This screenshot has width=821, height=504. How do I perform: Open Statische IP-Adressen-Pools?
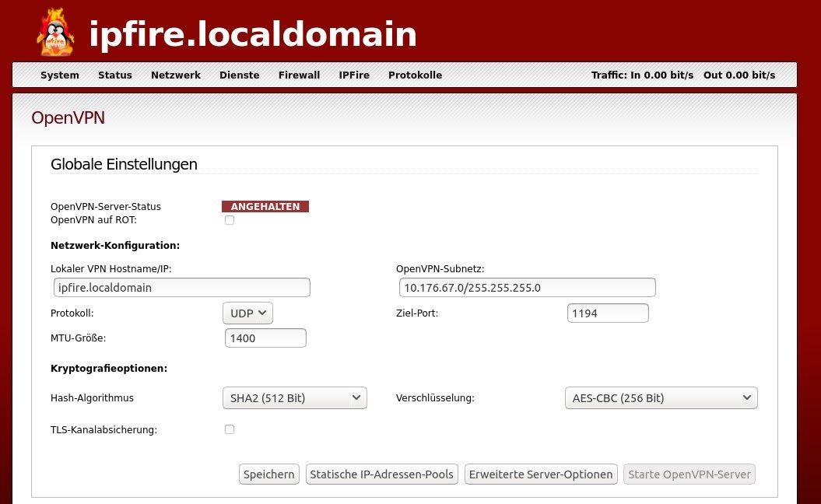381,474
